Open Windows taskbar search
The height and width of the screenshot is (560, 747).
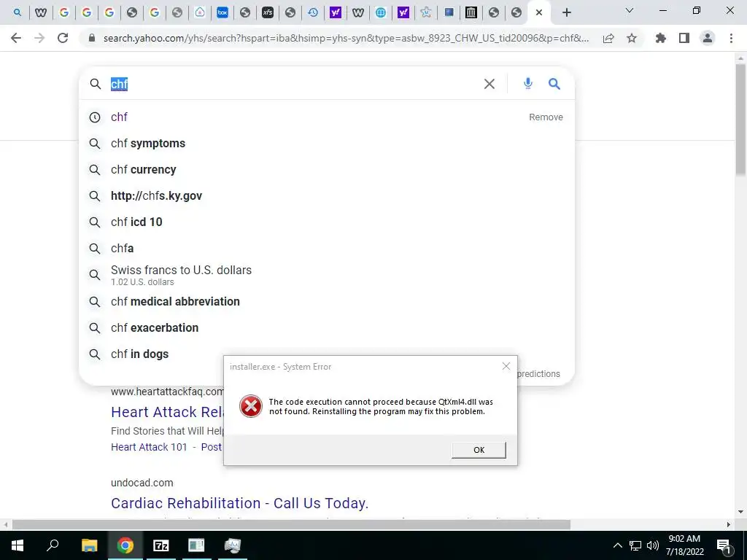click(53, 545)
